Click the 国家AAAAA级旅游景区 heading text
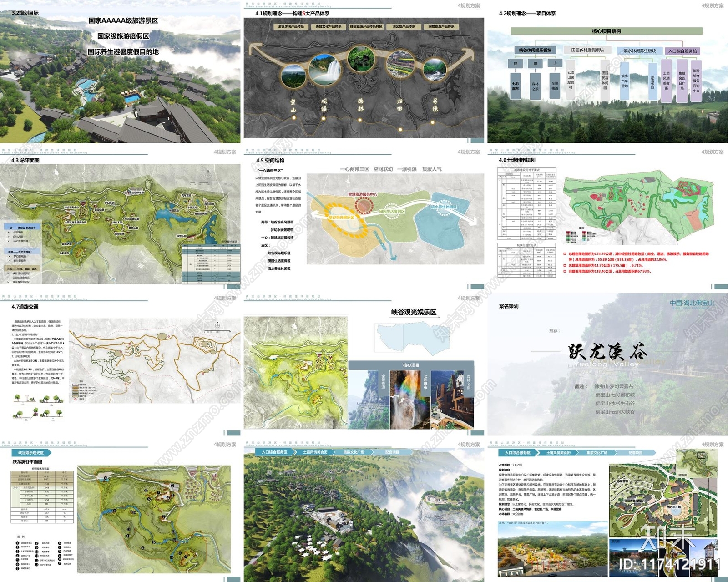This screenshot has height=582, width=728. tap(123, 21)
